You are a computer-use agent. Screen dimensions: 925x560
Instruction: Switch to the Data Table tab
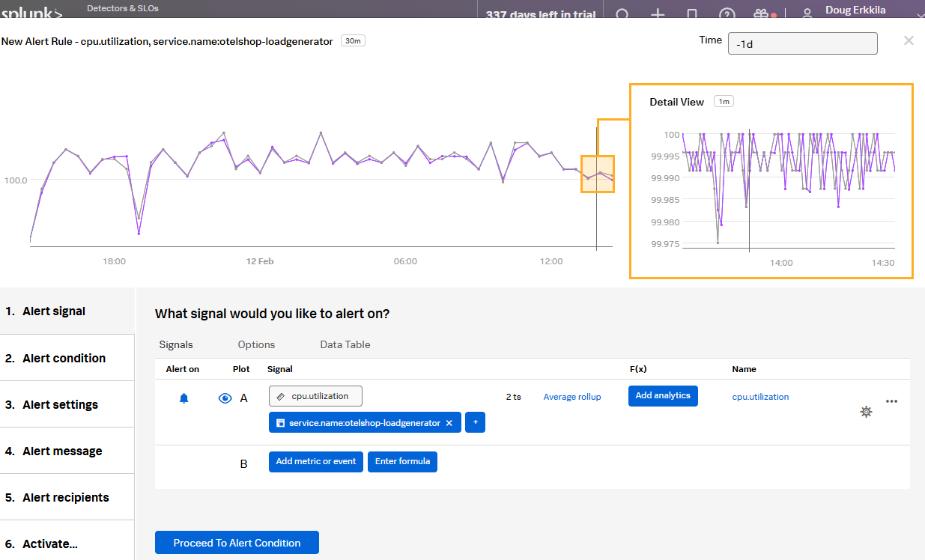[345, 344]
